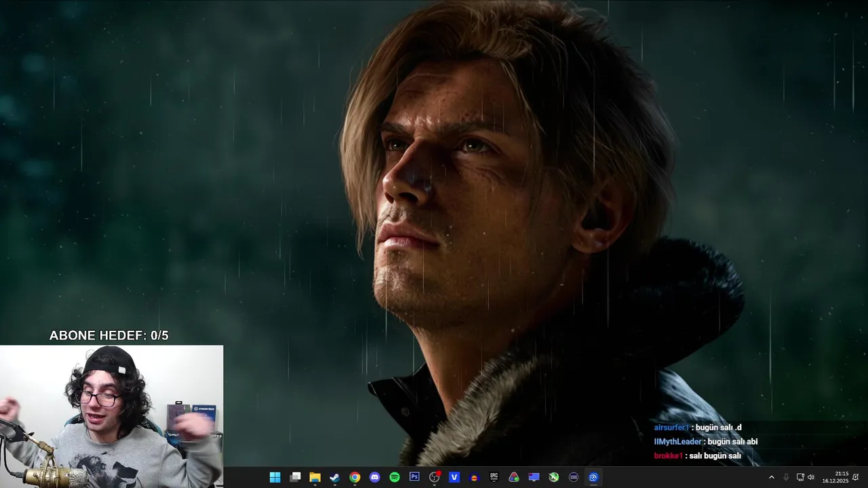Launch Steam from the taskbar
The height and width of the screenshot is (488, 868).
tap(335, 477)
